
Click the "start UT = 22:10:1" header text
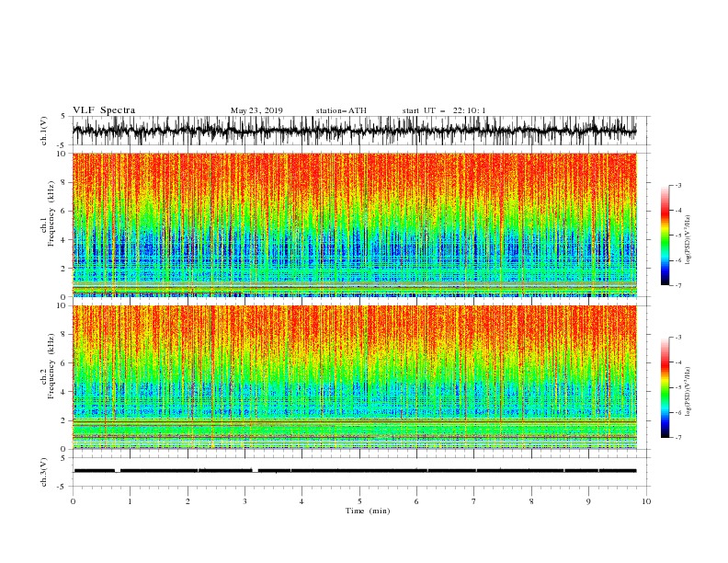point(444,110)
